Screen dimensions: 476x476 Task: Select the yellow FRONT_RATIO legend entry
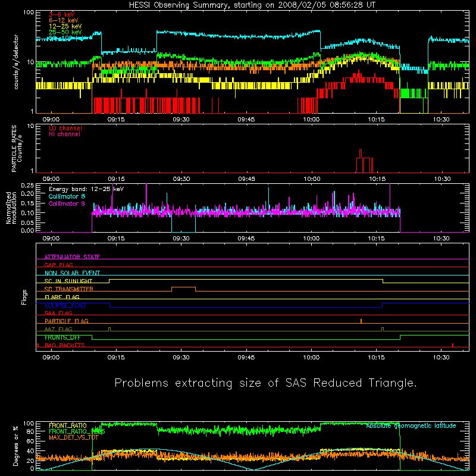(x=68, y=425)
